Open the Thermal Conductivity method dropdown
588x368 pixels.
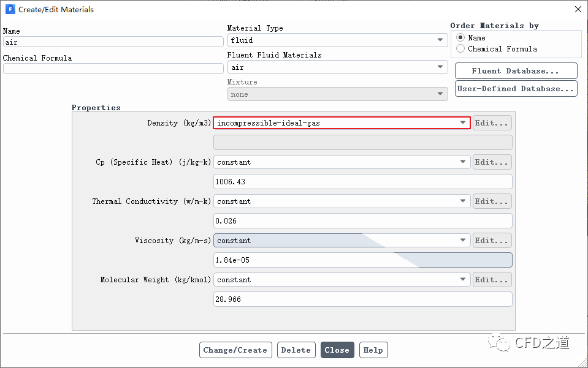(x=342, y=201)
